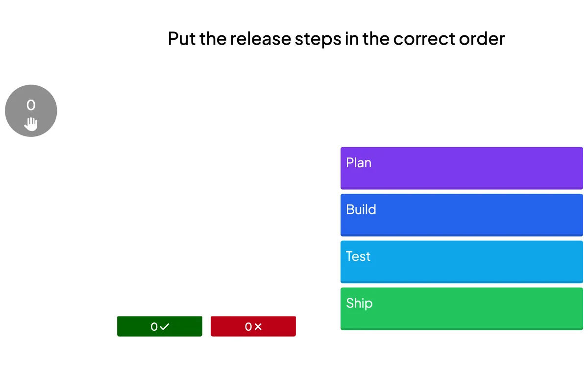Image resolution: width=588 pixels, height=368 pixels.
Task: Choose the light blue Test tile
Action: point(462,262)
